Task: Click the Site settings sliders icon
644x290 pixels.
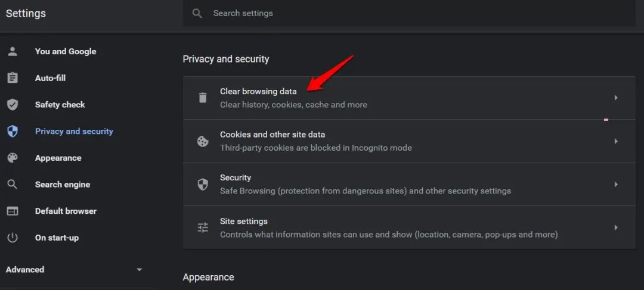Action: (x=203, y=227)
